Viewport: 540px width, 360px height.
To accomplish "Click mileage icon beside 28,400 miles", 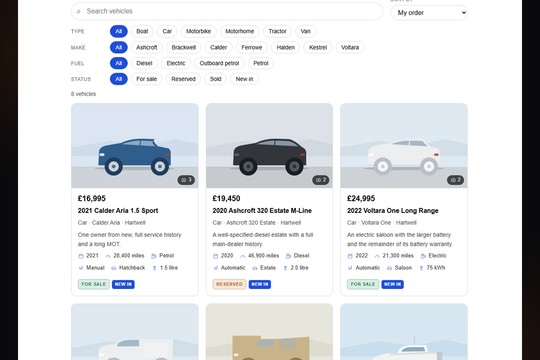I will tap(108, 256).
